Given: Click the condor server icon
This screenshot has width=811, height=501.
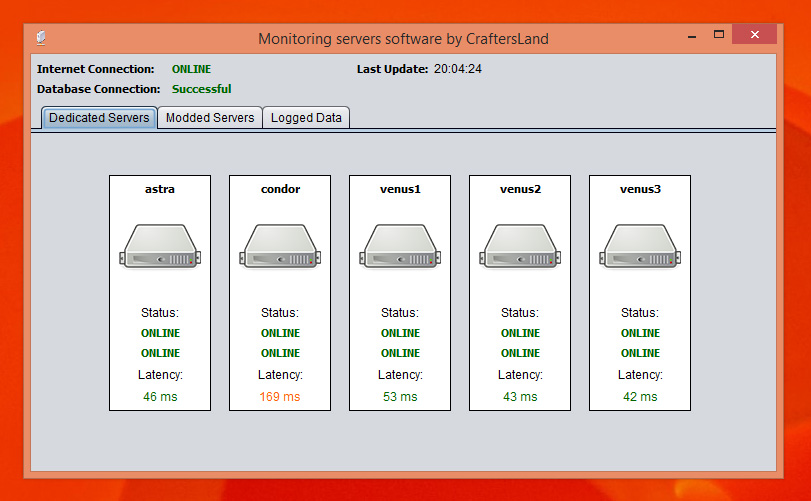Looking at the screenshot, I should 280,246.
